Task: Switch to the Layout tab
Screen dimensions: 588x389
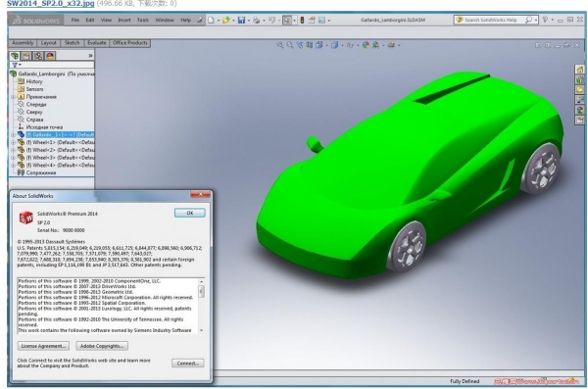Action: click(x=48, y=43)
